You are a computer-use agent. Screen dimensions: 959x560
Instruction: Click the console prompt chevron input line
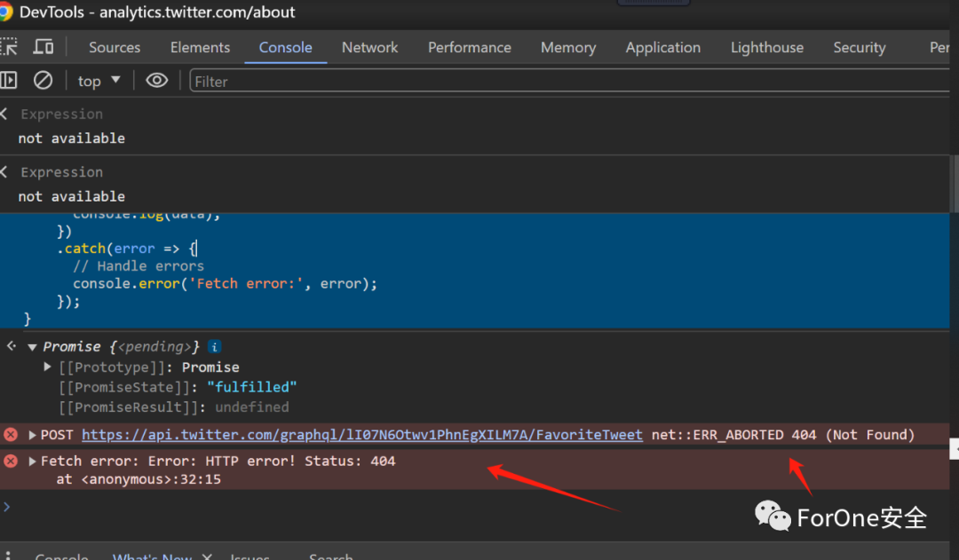pyautogui.click(x=474, y=507)
